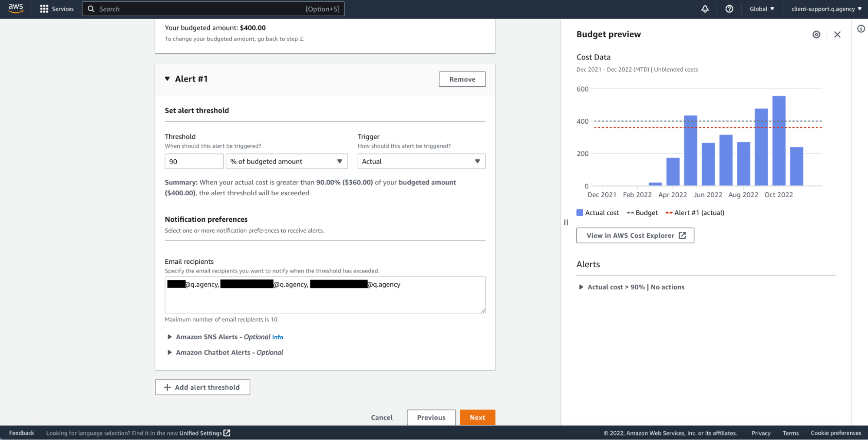Expand Amazon SNS Alerts section
The width and height of the screenshot is (868, 440).
tap(169, 337)
